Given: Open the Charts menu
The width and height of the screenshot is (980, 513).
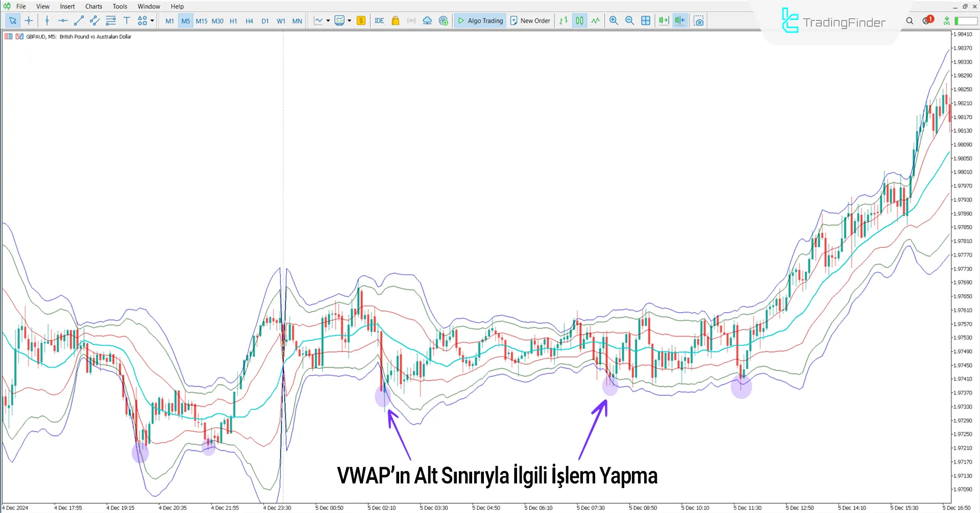Looking at the screenshot, I should click(93, 6).
